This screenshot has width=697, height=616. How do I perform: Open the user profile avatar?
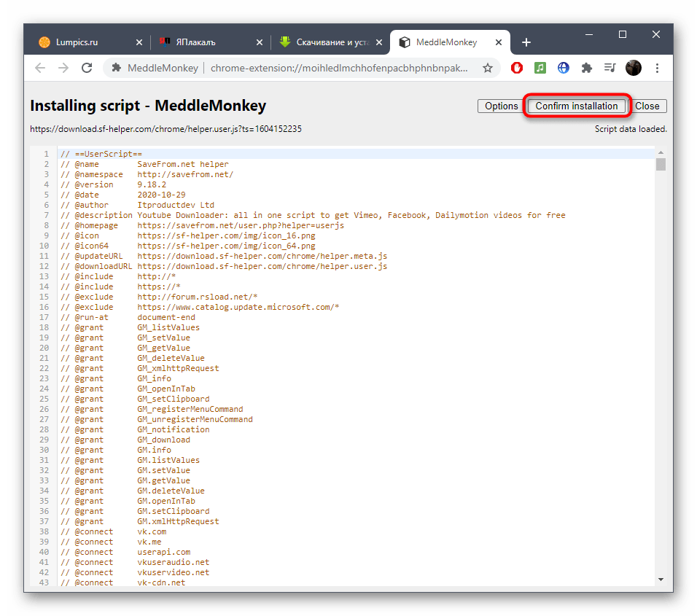click(634, 68)
